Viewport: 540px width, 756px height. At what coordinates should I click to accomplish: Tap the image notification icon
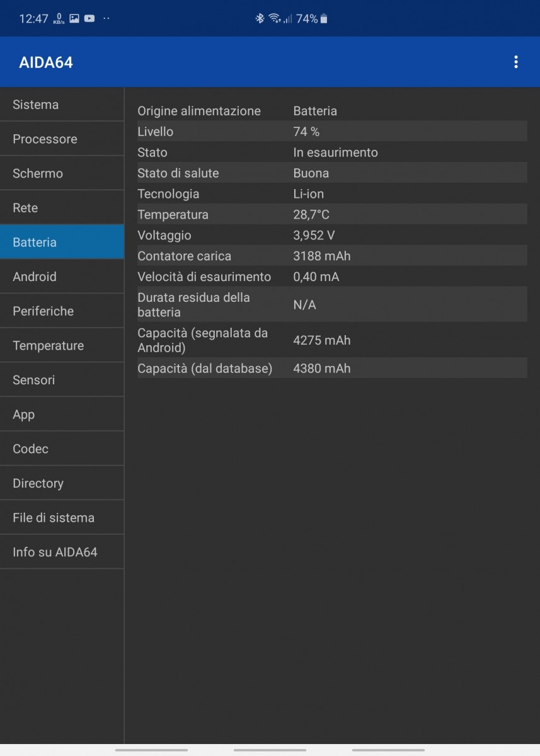[74, 18]
